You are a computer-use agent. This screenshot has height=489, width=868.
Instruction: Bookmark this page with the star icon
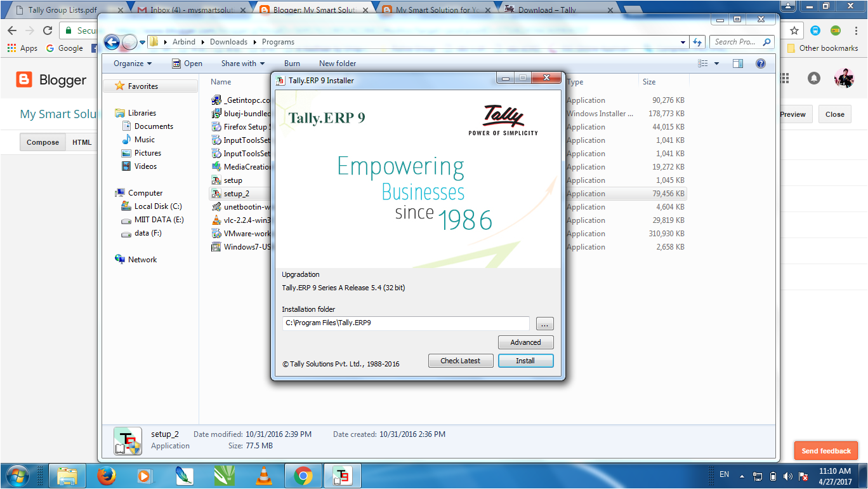(x=794, y=30)
